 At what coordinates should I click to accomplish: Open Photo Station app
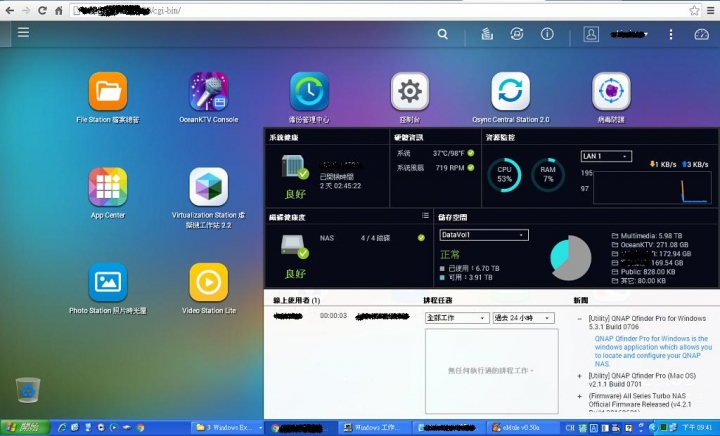click(107, 282)
